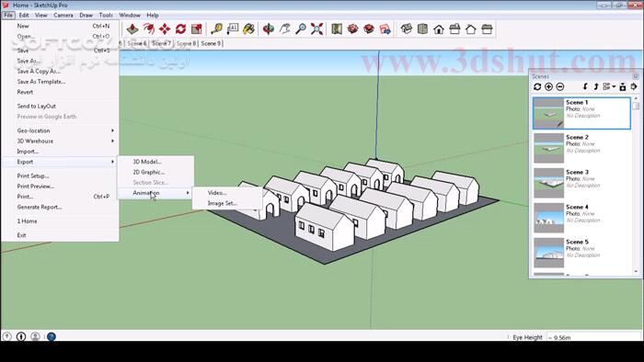The image size is (644, 362).
Task: Click the Update Scene refresh icon
Action: tap(537, 86)
